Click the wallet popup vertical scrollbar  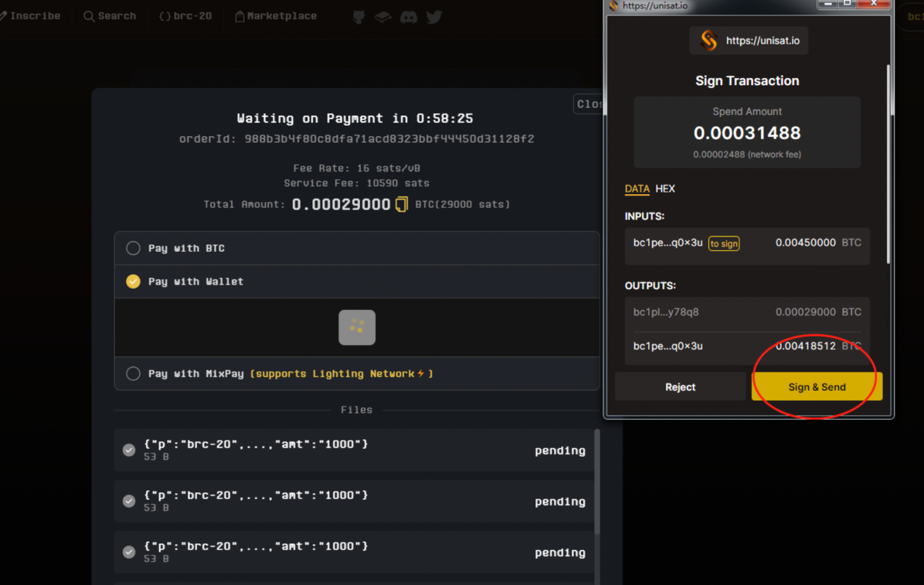pos(888,164)
